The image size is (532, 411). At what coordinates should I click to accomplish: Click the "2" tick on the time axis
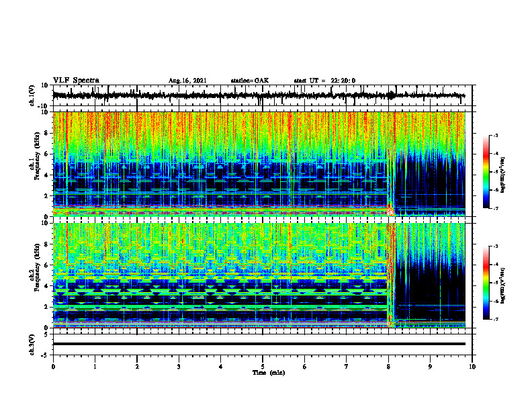[x=137, y=367]
